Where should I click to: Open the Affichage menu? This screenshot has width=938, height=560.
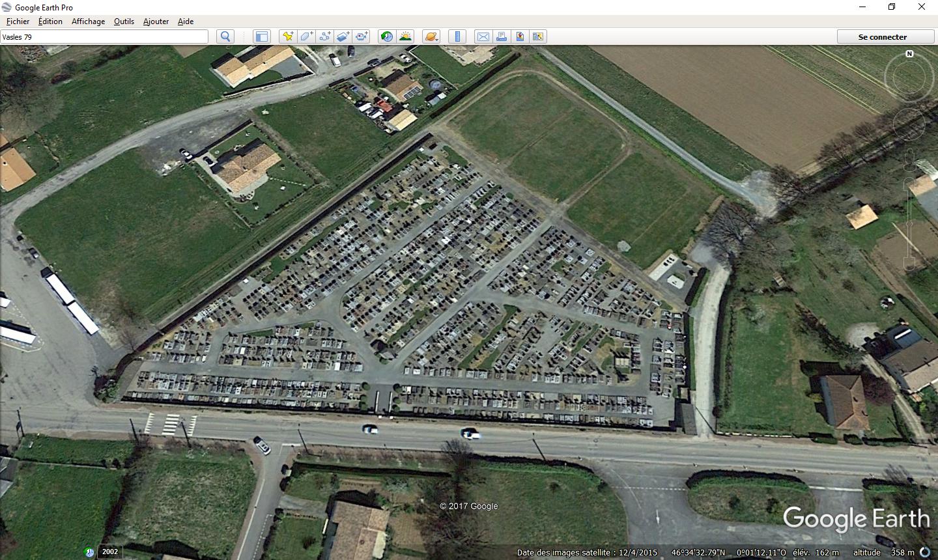pyautogui.click(x=88, y=21)
